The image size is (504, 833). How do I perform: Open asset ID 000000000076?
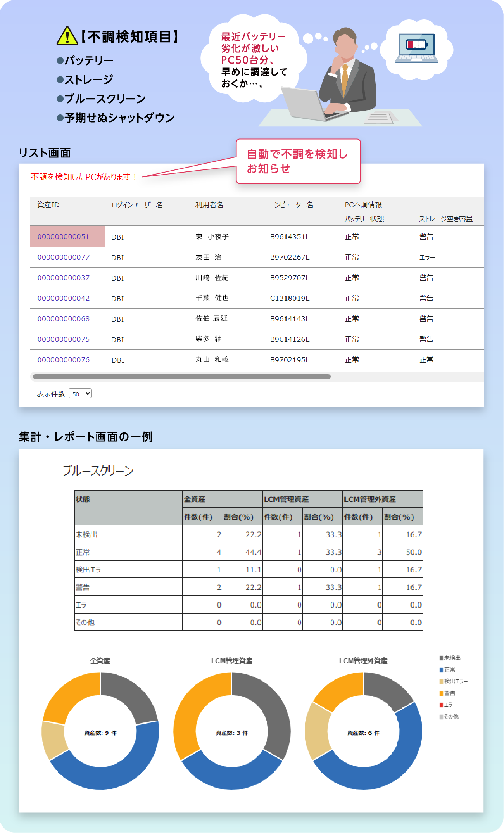pos(63,359)
